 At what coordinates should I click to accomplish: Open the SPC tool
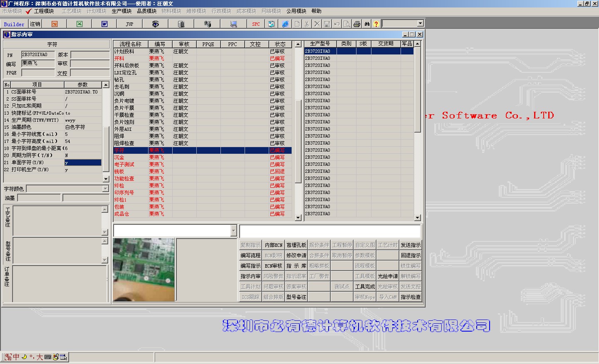pyautogui.click(x=256, y=24)
